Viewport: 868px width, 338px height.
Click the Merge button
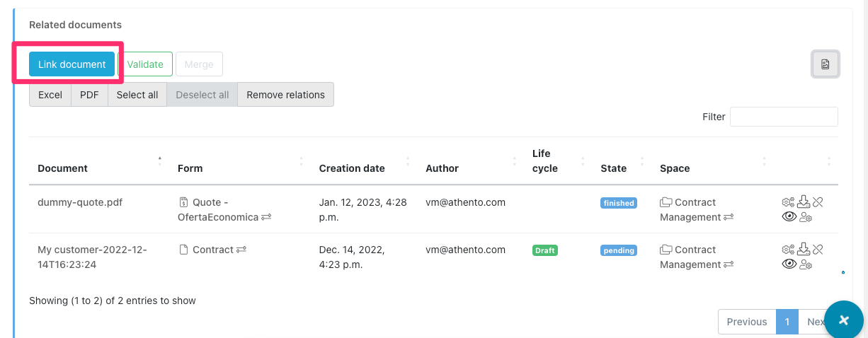click(x=199, y=64)
